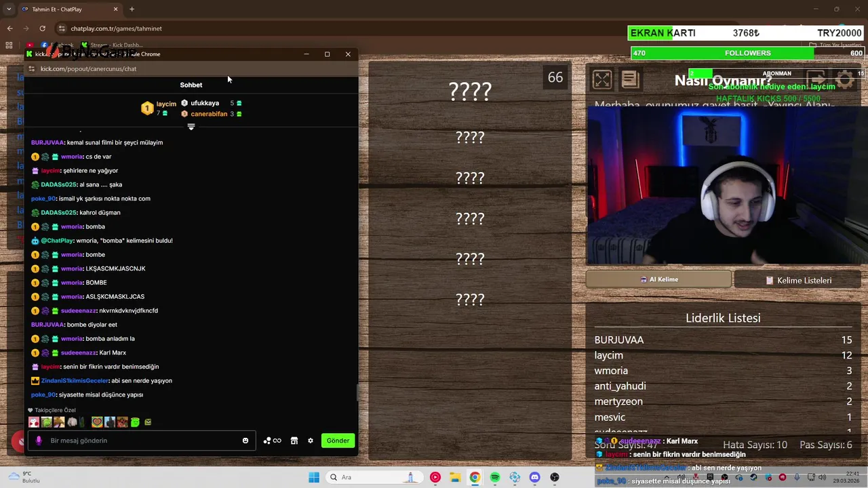Screen dimensions: 868x488
Task: Focus the Bir mesaj gönderin input field
Action: (142, 441)
